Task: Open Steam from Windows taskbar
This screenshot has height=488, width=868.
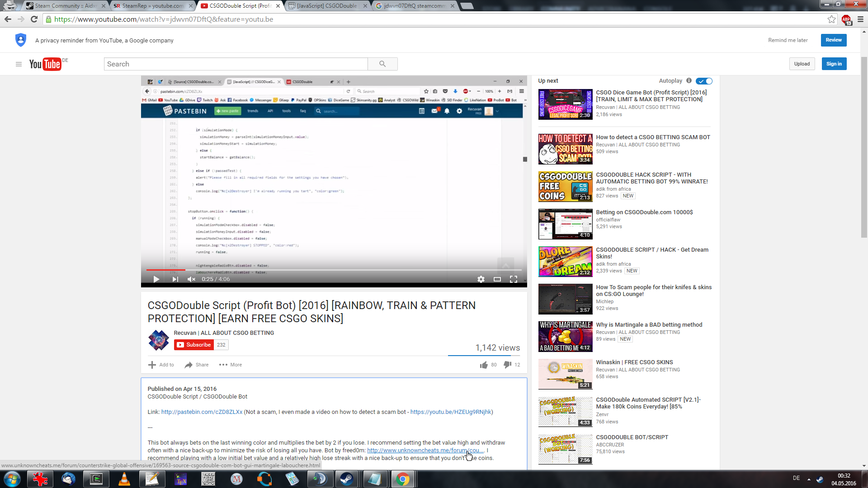Action: tap(347, 479)
